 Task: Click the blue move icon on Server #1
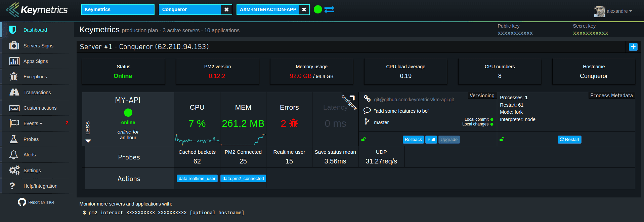point(633,47)
